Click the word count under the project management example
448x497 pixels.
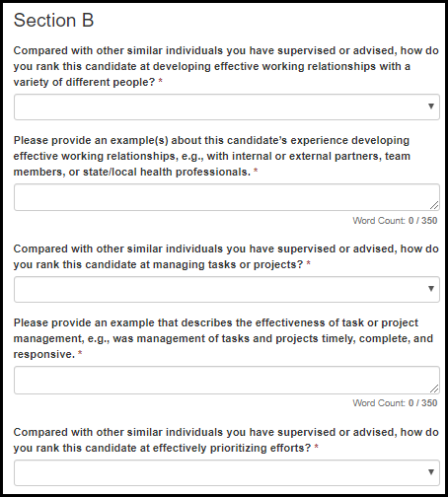click(x=395, y=403)
